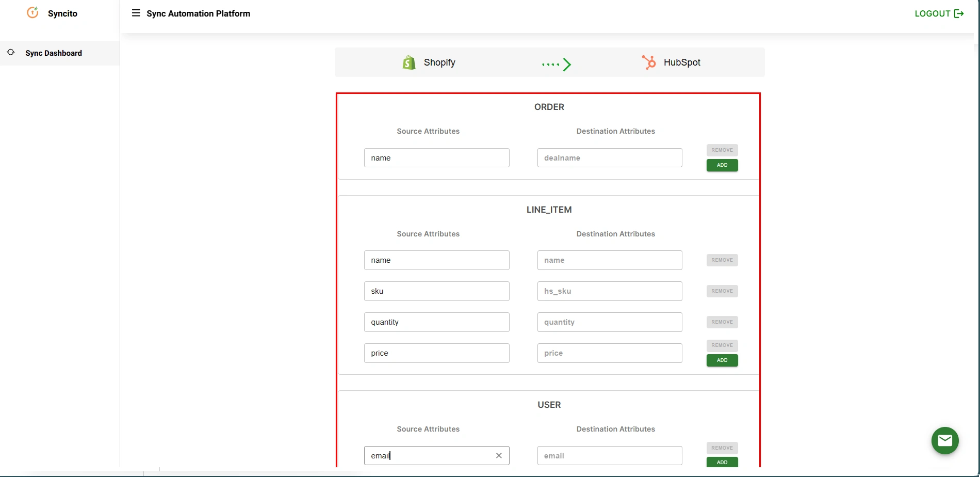Click the Sync Automation Platform title
Image resolution: width=980 pixels, height=477 pixels.
click(198, 13)
